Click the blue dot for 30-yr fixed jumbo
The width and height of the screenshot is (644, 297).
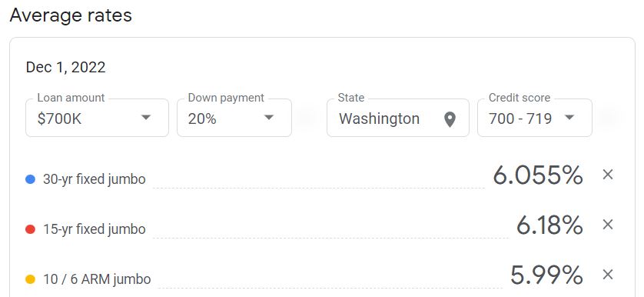30,179
